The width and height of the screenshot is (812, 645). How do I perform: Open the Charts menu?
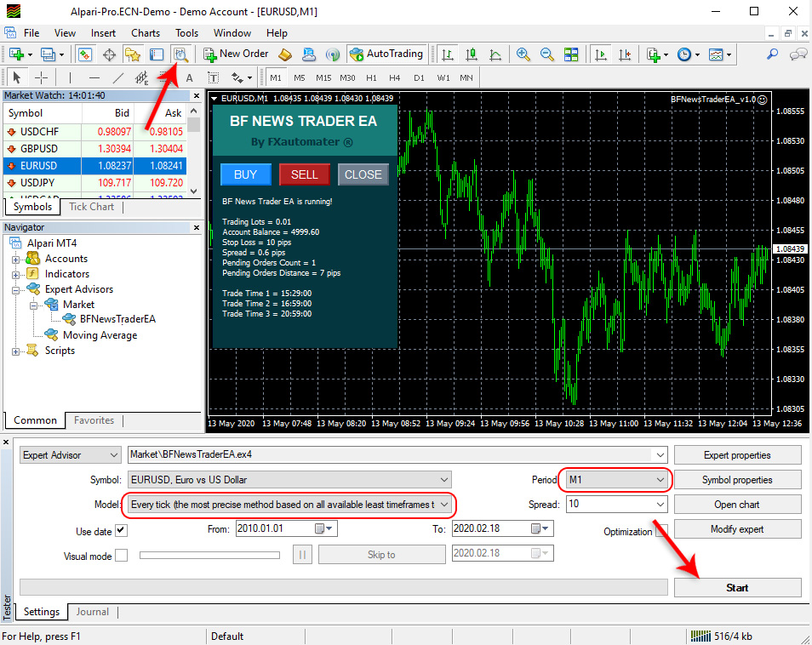[x=146, y=33]
